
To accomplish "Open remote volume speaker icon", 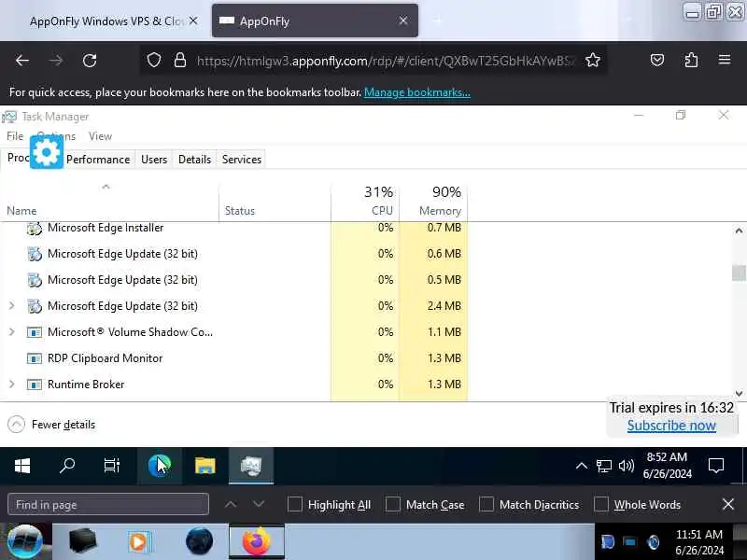I will click(626, 465).
